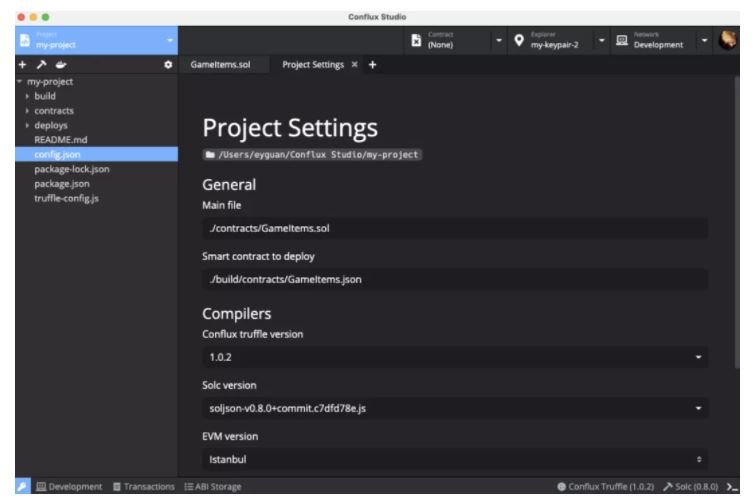The height and width of the screenshot is (502, 753).
Task: Open the user avatar profile
Action: (x=728, y=39)
